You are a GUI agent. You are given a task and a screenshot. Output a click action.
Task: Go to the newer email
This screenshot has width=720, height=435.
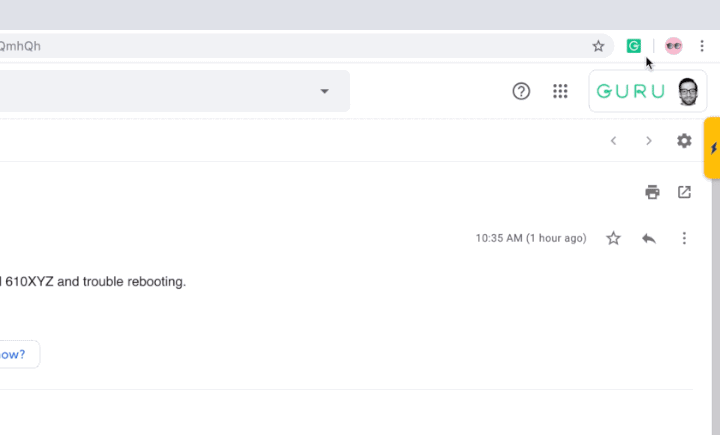tap(614, 141)
